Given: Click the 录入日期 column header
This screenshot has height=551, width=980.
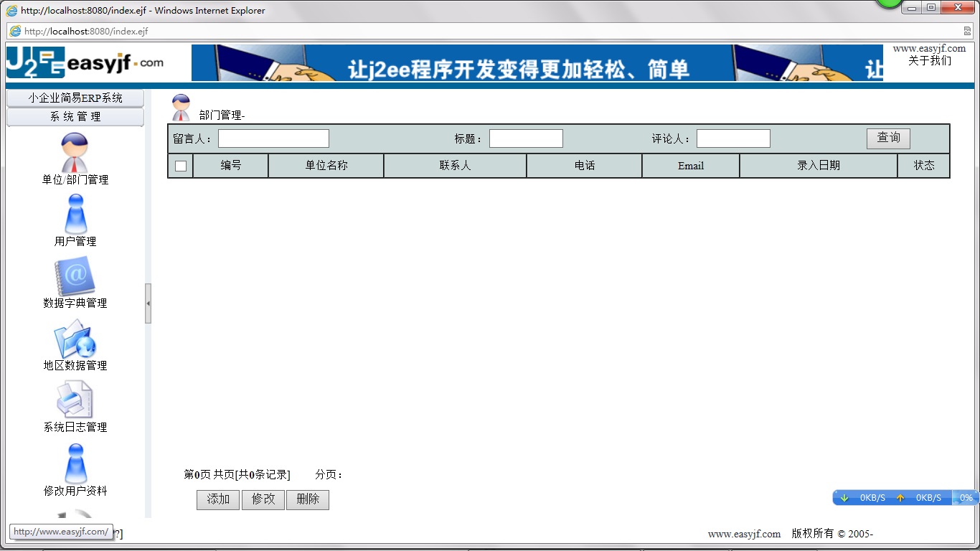Looking at the screenshot, I should pos(819,166).
